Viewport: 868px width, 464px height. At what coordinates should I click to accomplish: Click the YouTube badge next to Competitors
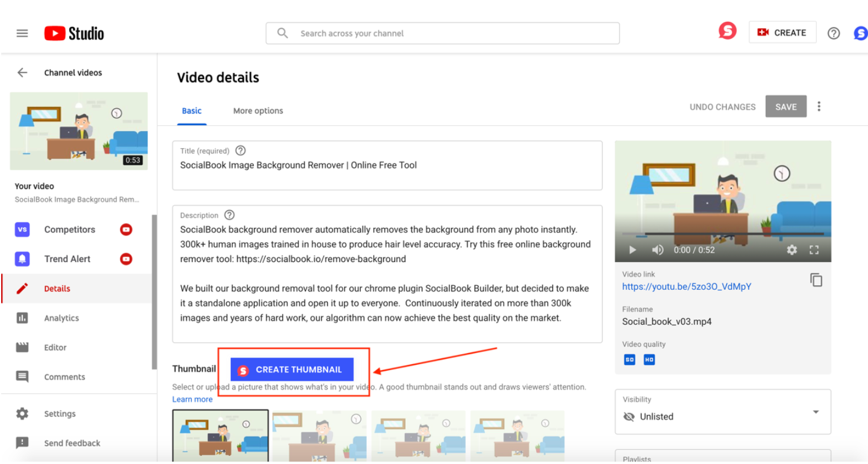pos(126,229)
